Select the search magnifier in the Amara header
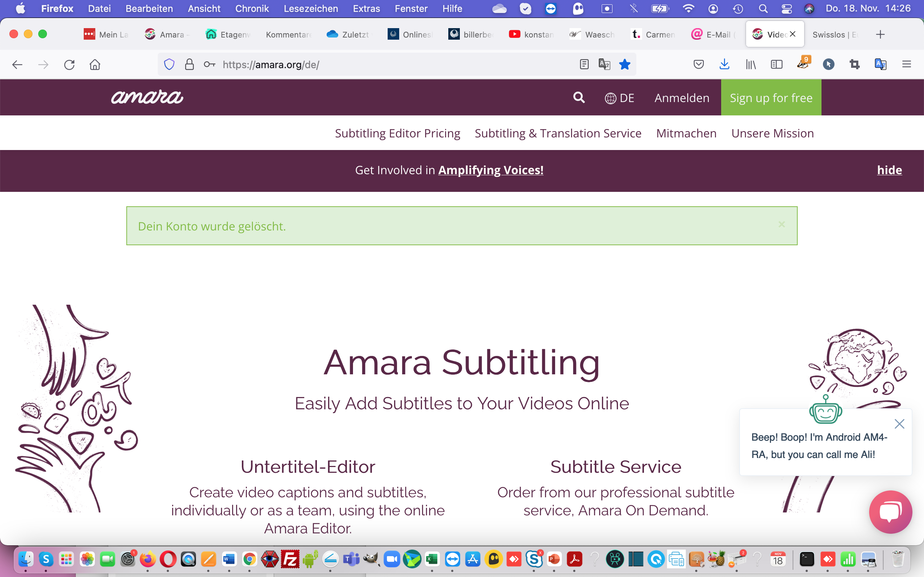Screen dimensions: 924x577 click(579, 97)
